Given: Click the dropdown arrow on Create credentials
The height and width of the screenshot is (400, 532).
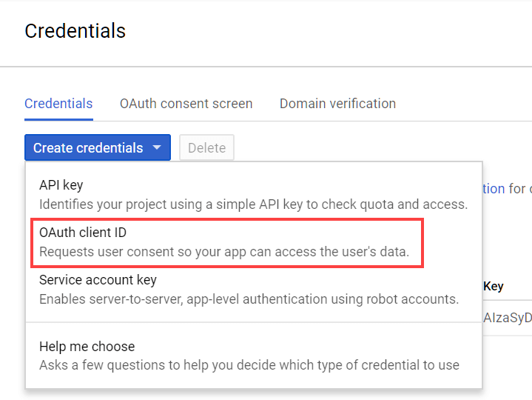Looking at the screenshot, I should pos(157,147).
